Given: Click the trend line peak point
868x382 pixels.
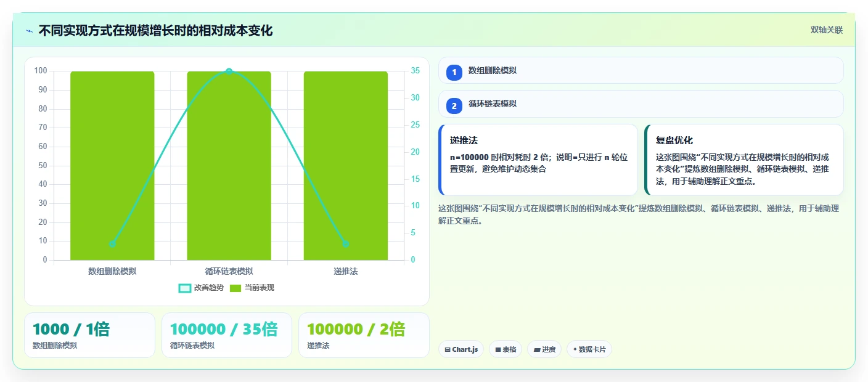Looking at the screenshot, I should pos(229,71).
